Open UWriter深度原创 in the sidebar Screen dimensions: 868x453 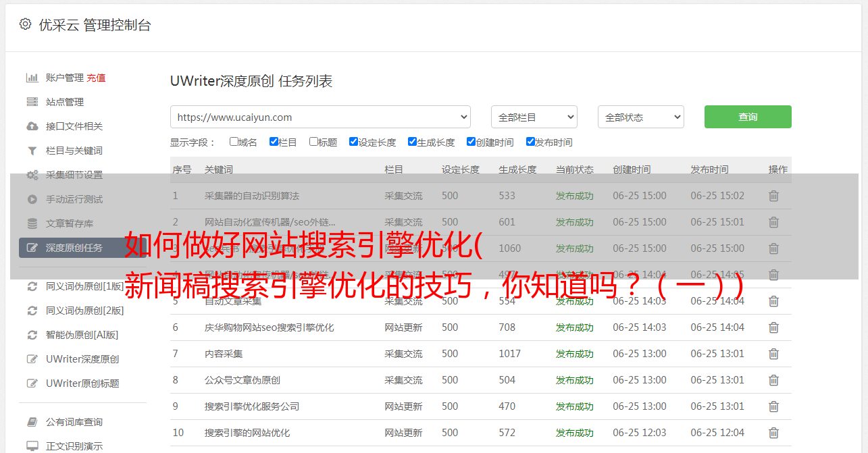point(82,359)
